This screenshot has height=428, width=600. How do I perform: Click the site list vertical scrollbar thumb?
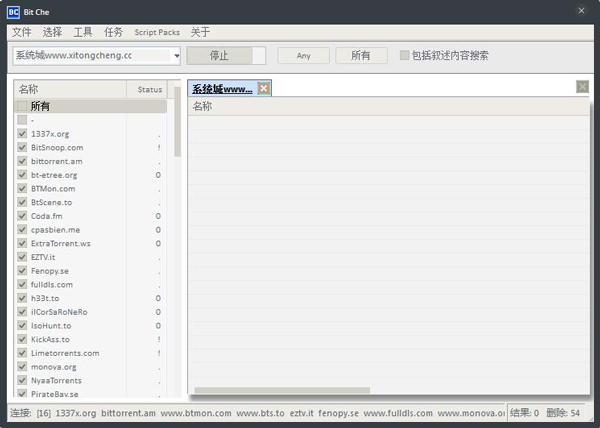pos(177,122)
